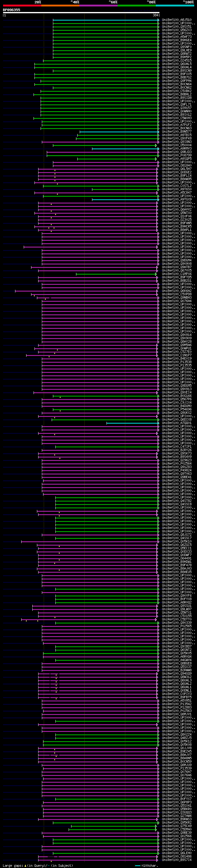197x868 pixels.
Task: Click hit label UniRef100_B9H5P2
Action: pyautogui.click(x=176, y=57)
